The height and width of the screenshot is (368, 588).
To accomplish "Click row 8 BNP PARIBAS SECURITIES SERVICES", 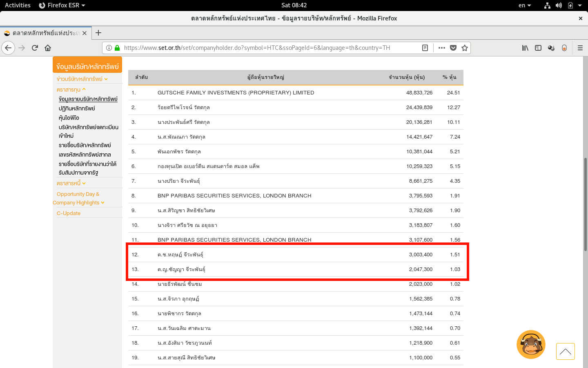I will click(234, 196).
